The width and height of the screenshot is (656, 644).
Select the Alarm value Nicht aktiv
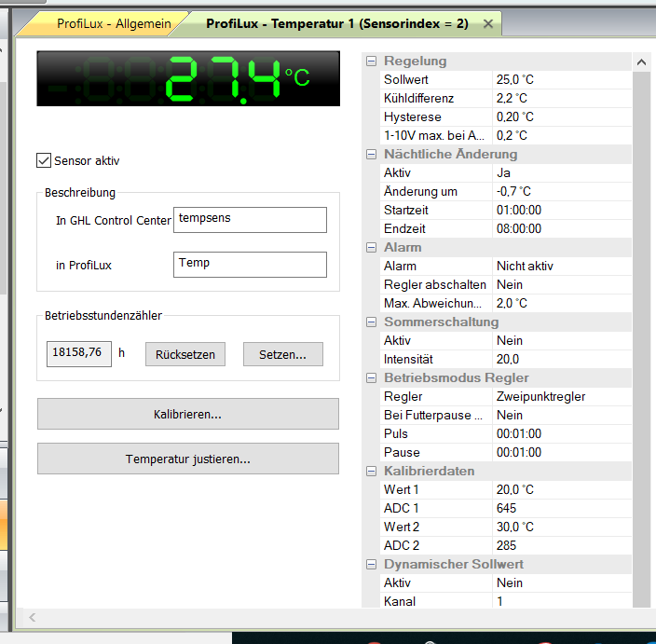[562, 267]
